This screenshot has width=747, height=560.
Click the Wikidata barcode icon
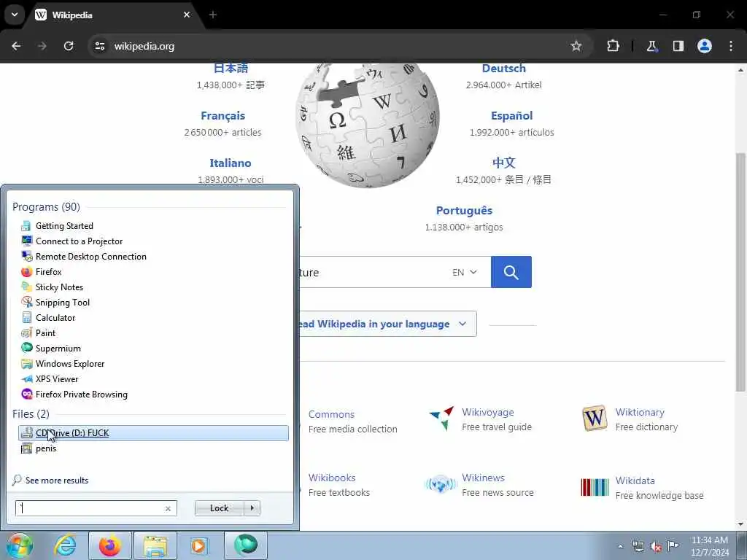tap(595, 488)
